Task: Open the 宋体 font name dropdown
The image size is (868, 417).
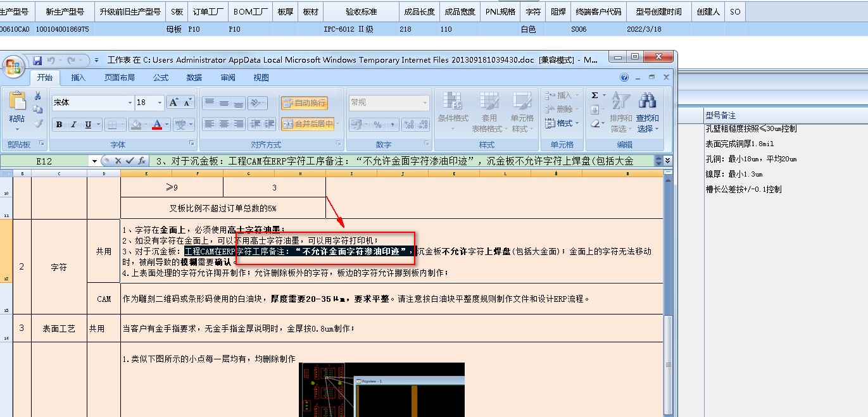Action: pos(130,103)
